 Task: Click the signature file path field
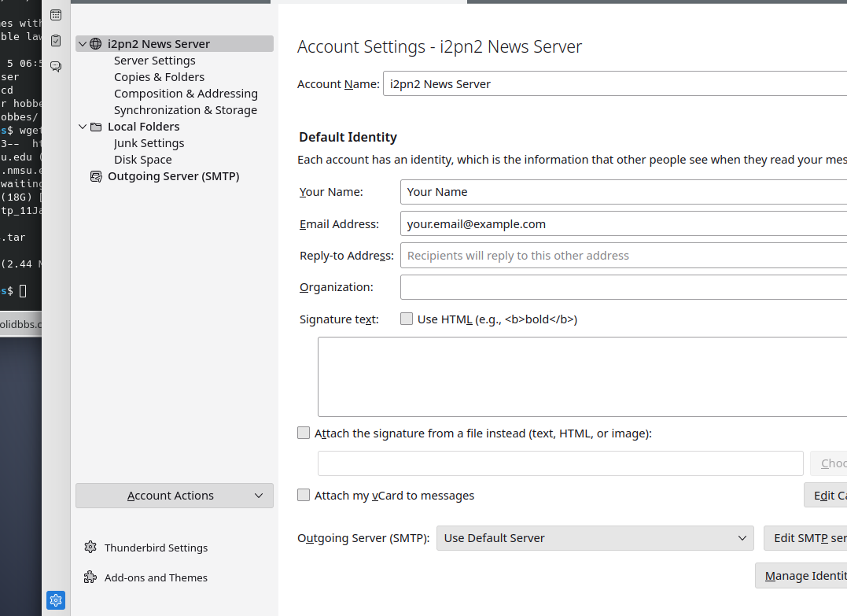561,463
